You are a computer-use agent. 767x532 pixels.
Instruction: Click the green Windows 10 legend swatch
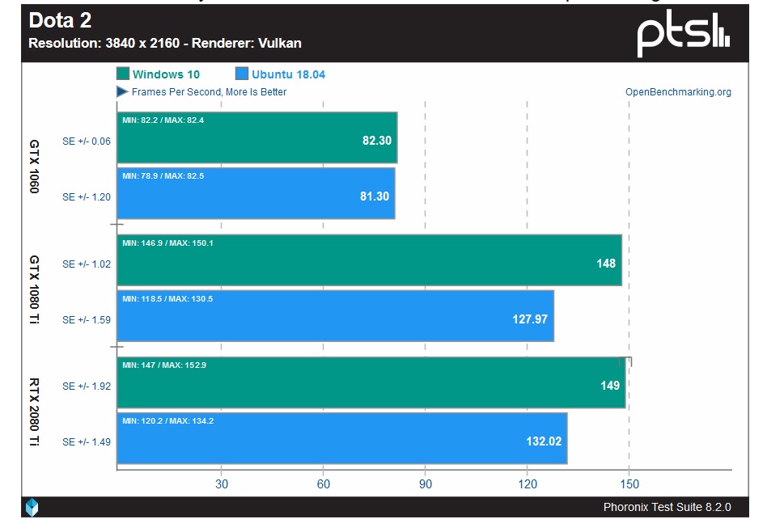(123, 74)
